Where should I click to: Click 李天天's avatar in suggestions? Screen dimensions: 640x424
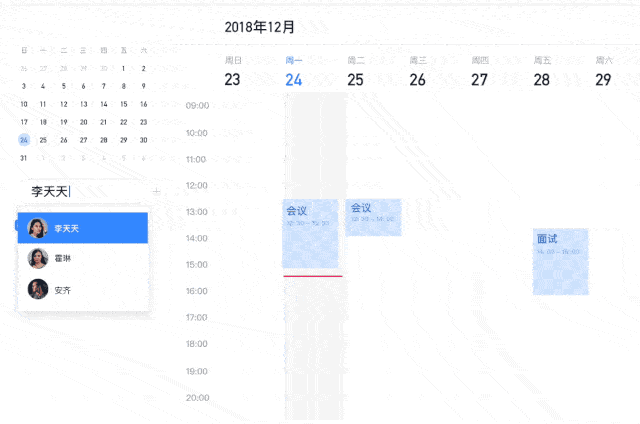38,228
